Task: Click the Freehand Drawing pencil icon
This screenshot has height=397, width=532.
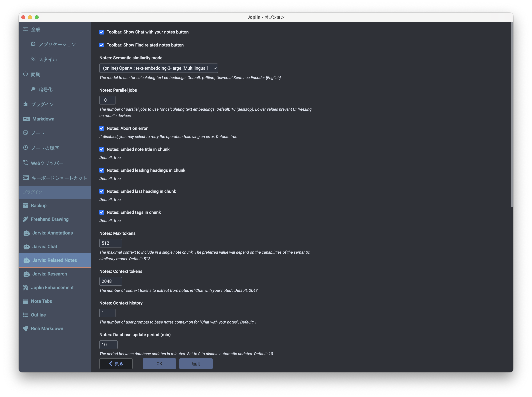Action: click(x=25, y=219)
